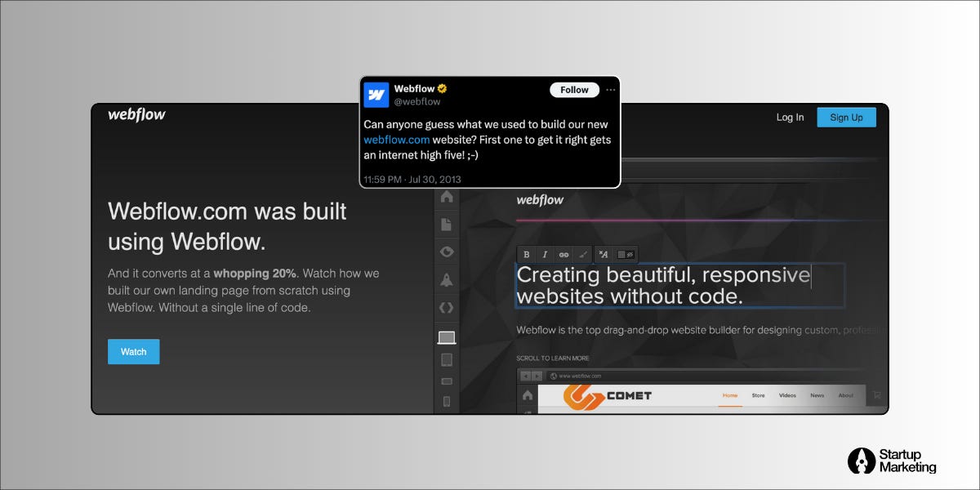The height and width of the screenshot is (490, 980).
Task: Select the back arrow in mock browser bar
Action: click(x=526, y=376)
